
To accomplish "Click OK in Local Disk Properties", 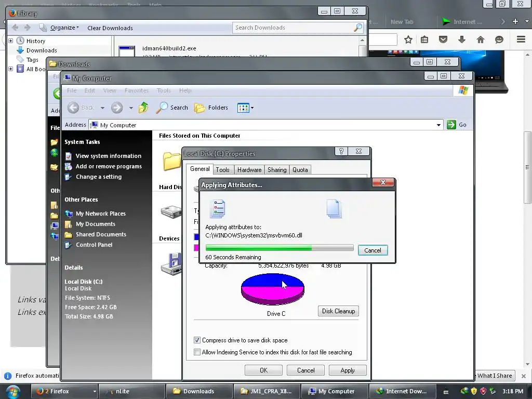I will point(263,370).
